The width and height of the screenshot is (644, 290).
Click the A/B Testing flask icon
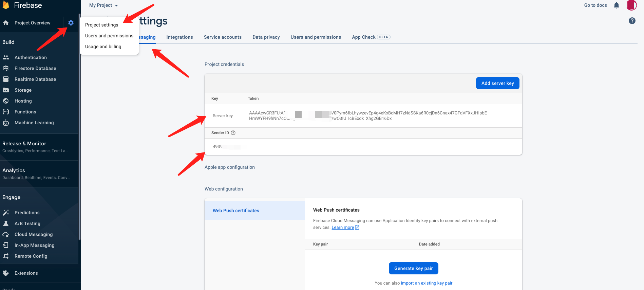click(x=6, y=223)
